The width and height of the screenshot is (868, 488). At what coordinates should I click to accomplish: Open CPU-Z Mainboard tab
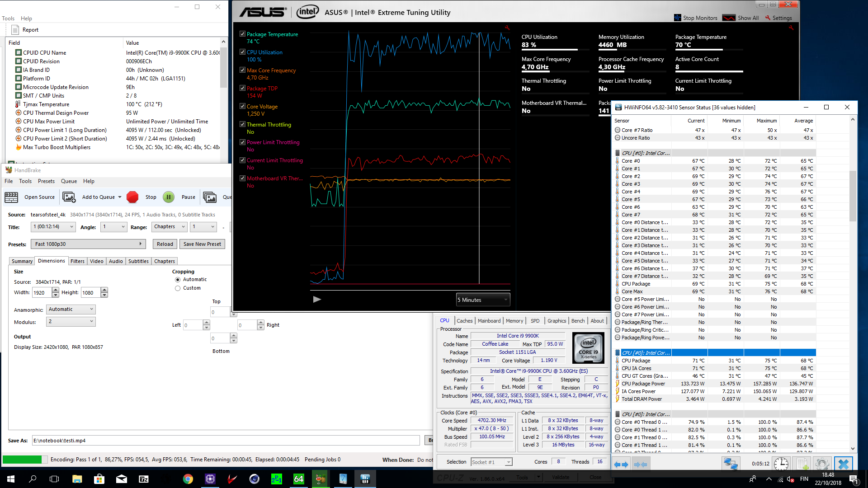[489, 321]
